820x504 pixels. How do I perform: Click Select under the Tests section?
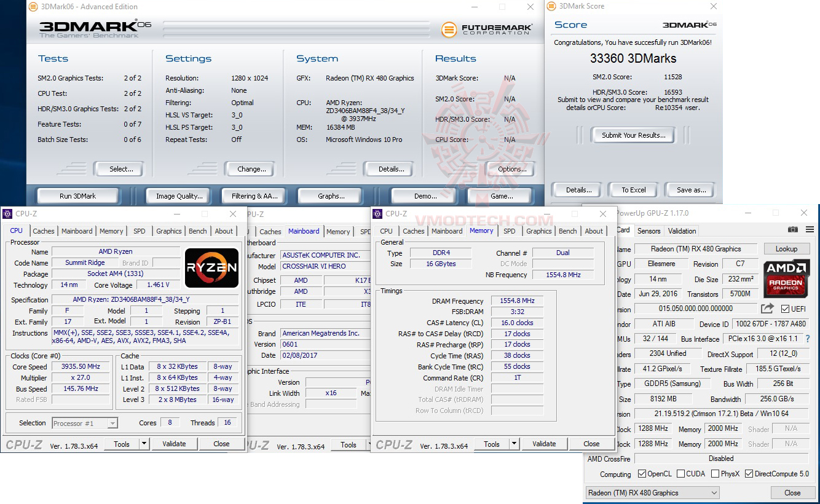click(121, 169)
